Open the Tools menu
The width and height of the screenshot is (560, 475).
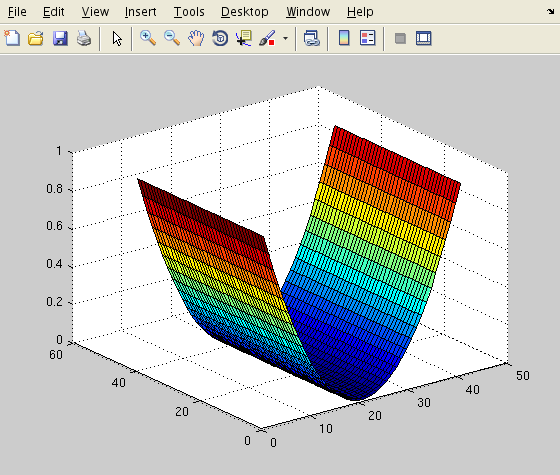189,12
